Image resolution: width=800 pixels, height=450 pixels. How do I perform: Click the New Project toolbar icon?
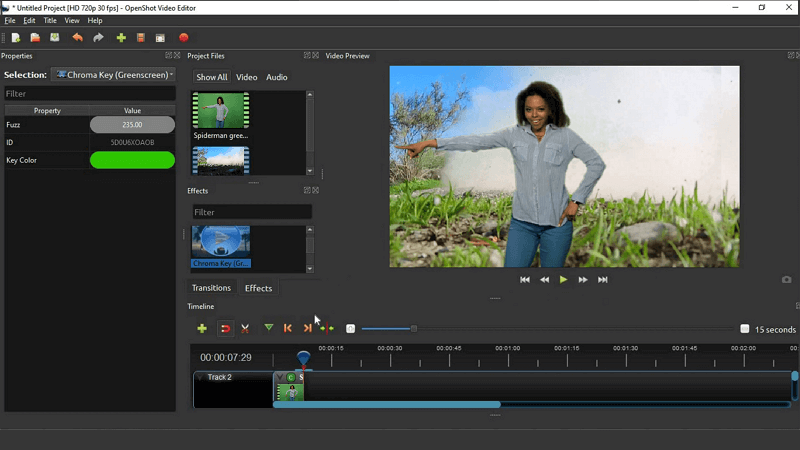(x=16, y=38)
